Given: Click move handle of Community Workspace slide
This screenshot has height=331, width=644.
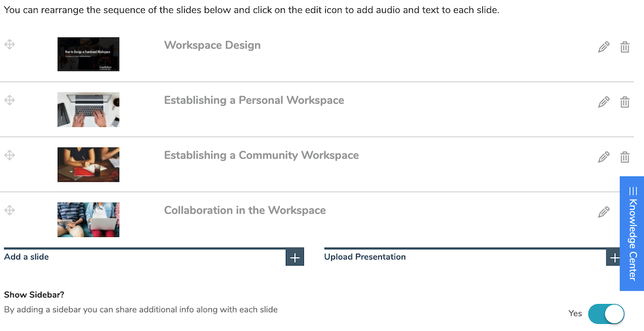Looking at the screenshot, I should (10, 155).
